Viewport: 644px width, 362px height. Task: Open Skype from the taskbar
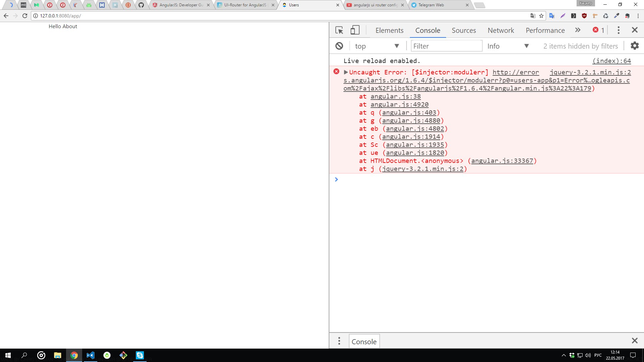[x=140, y=355]
